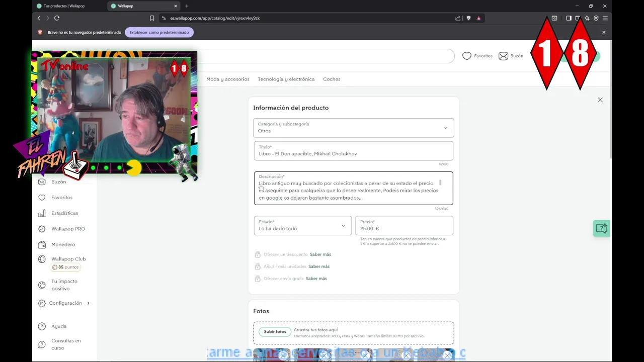Click into the Título input field
This screenshot has width=644, height=362.
(353, 151)
